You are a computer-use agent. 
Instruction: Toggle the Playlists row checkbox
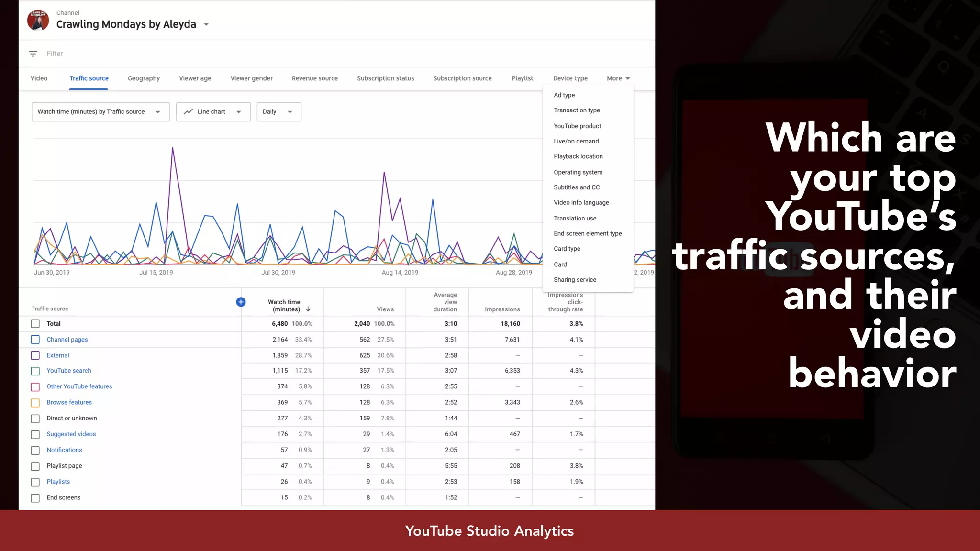click(35, 482)
